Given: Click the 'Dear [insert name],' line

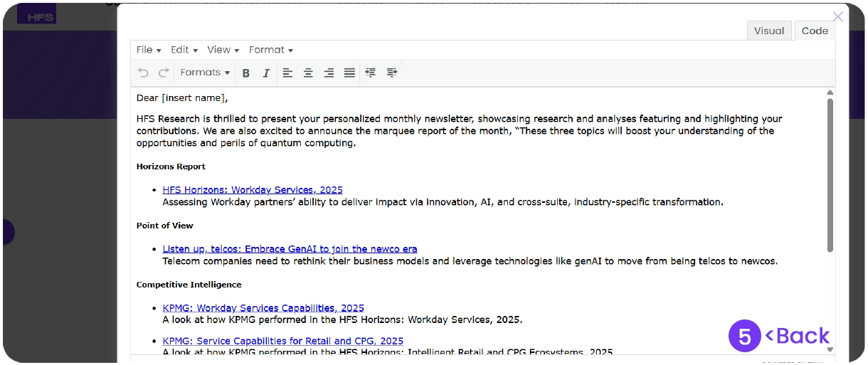Looking at the screenshot, I should tap(182, 98).
